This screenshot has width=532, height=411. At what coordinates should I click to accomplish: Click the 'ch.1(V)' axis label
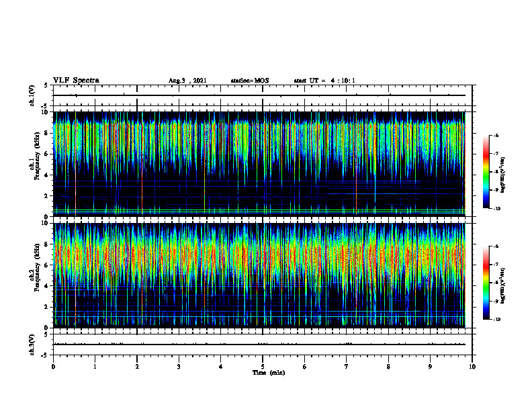coord(32,95)
